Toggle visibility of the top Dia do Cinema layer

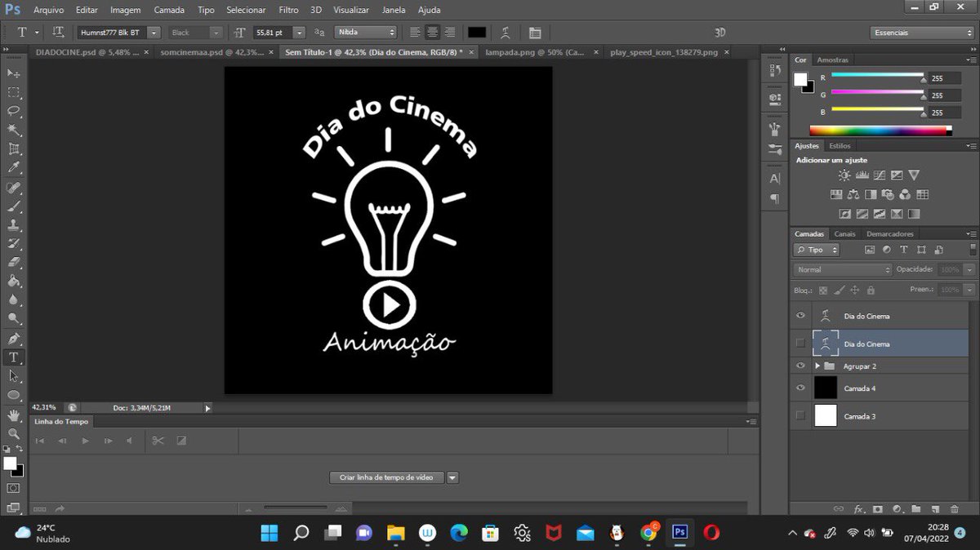[x=801, y=316]
